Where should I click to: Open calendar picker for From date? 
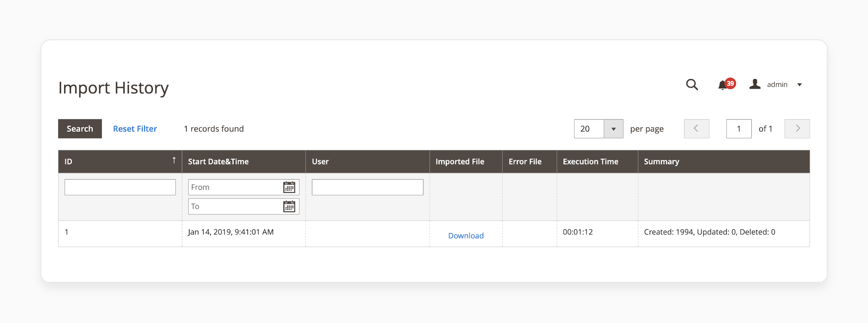pos(289,187)
